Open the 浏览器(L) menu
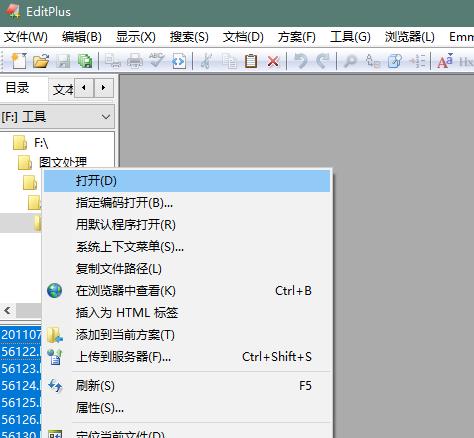 [410, 37]
